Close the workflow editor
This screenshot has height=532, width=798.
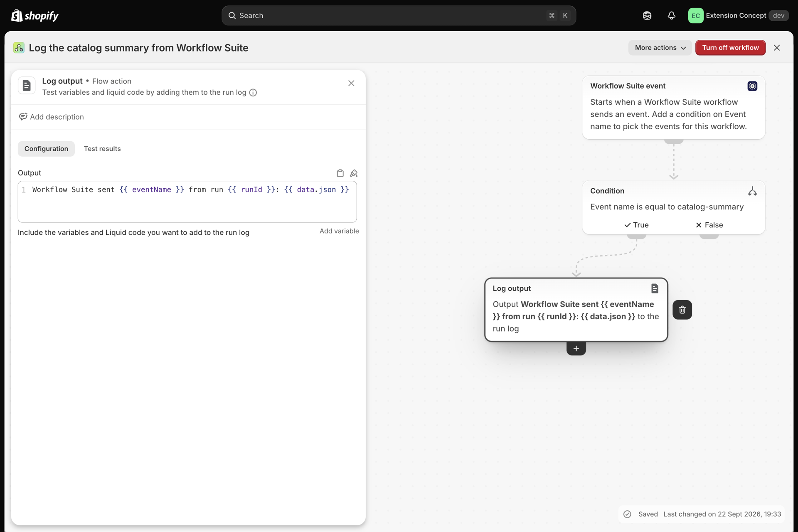pos(777,48)
